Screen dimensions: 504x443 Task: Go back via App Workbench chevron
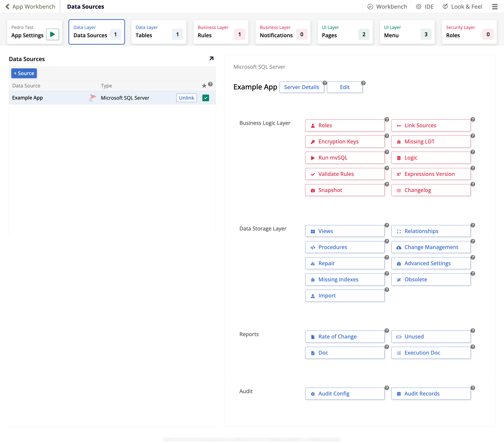click(x=7, y=7)
